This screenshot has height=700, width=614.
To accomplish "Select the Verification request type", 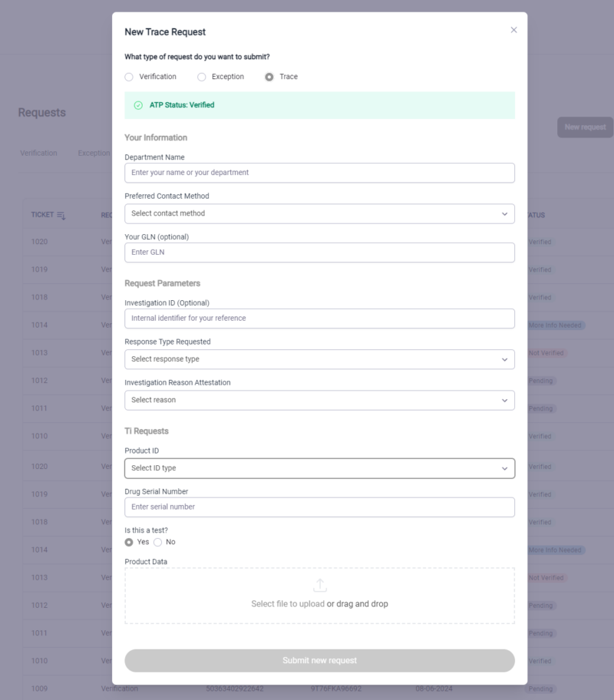I will coord(129,77).
